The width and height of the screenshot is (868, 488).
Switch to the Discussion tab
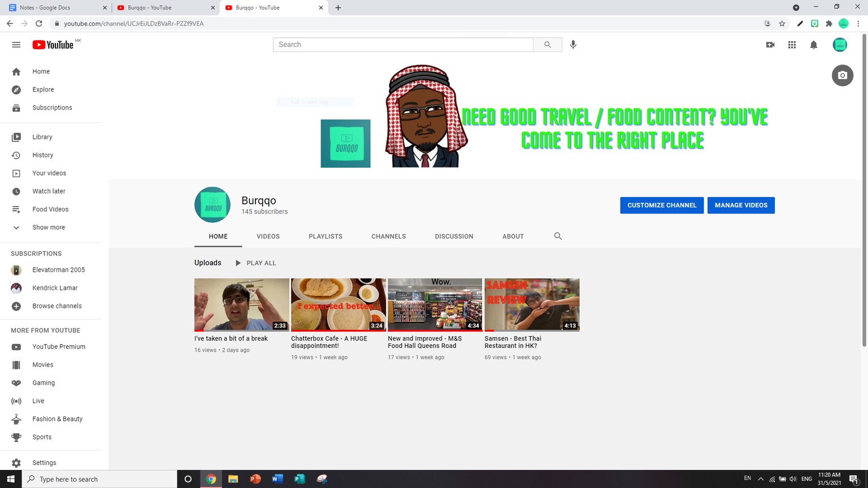pyautogui.click(x=454, y=237)
